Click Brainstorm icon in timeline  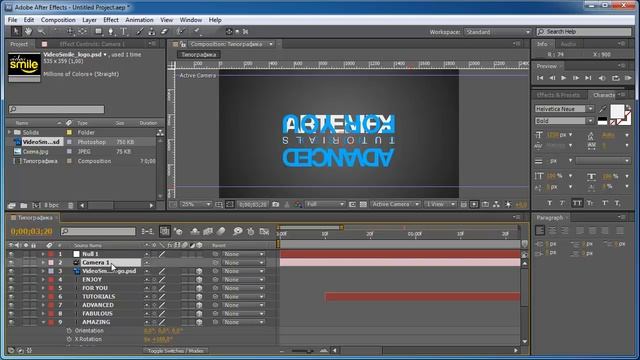click(238, 231)
